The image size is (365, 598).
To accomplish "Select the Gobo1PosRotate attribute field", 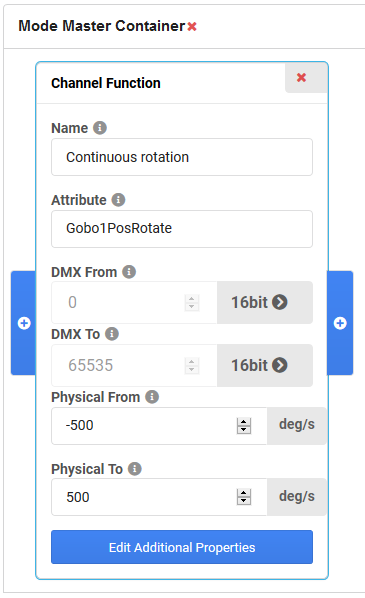I will click(x=182, y=229).
